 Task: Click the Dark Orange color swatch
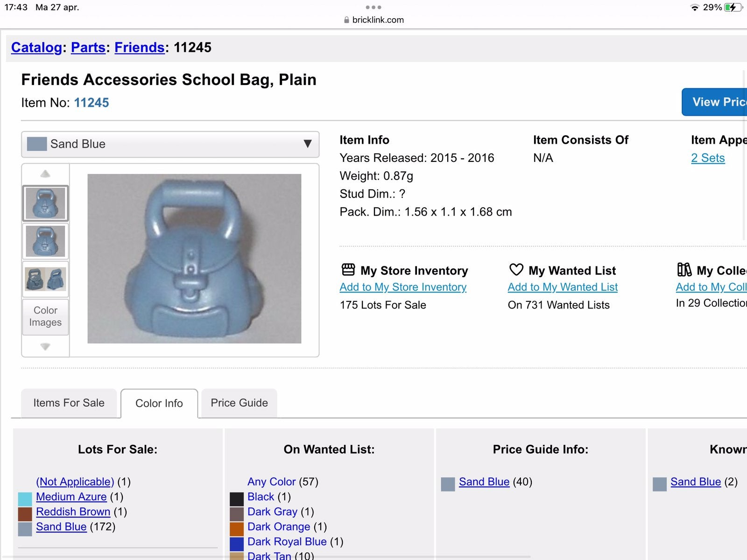coord(237,529)
